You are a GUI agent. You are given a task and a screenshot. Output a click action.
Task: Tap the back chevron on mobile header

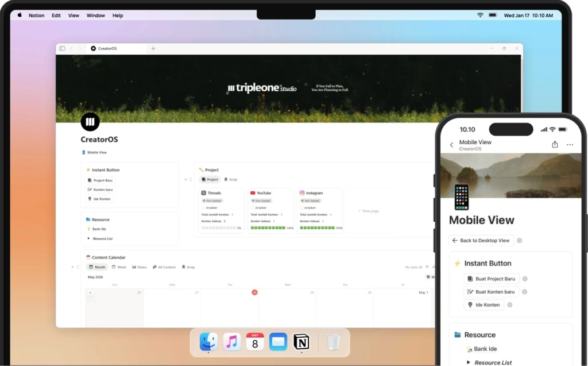click(451, 145)
